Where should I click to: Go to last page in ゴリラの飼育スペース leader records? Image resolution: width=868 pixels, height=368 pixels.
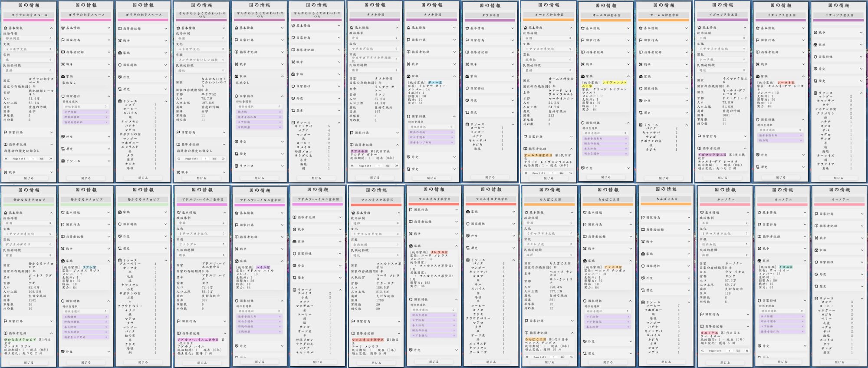pyautogui.click(x=51, y=159)
